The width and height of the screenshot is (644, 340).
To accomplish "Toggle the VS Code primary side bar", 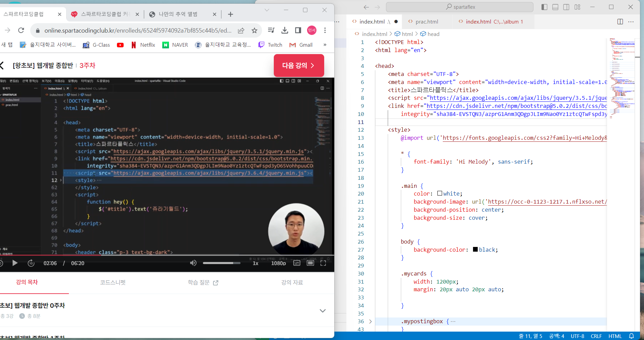I will pos(545,7).
